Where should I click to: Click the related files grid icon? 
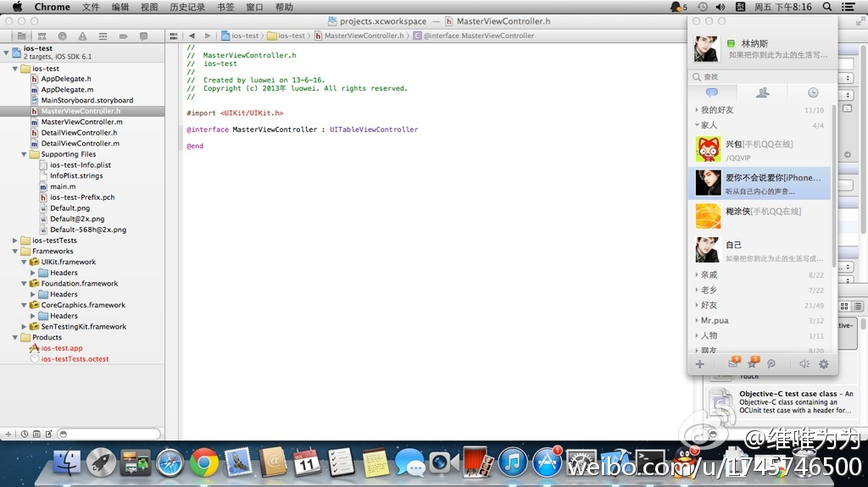(174, 36)
